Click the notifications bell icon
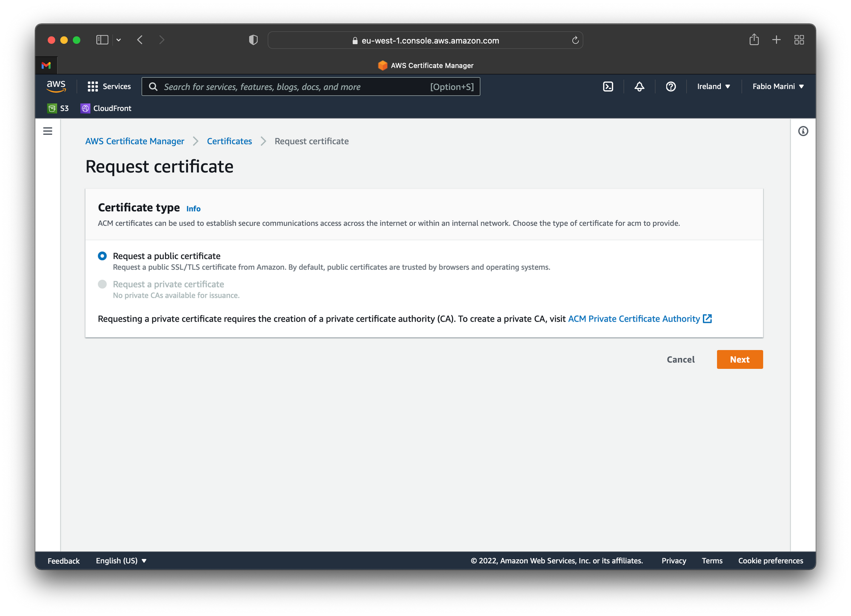The image size is (851, 616). (x=639, y=86)
